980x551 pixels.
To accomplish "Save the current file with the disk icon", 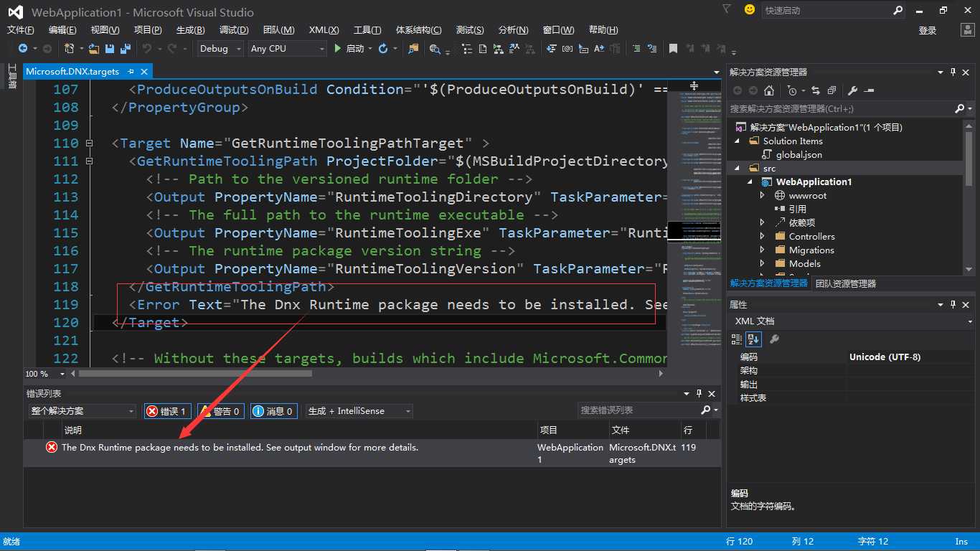I will point(110,48).
